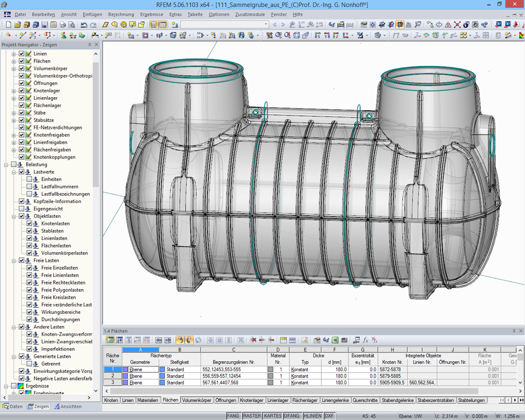Click the calculator icon in table toolbar
This screenshot has width=525, height=420.
pos(344,340)
